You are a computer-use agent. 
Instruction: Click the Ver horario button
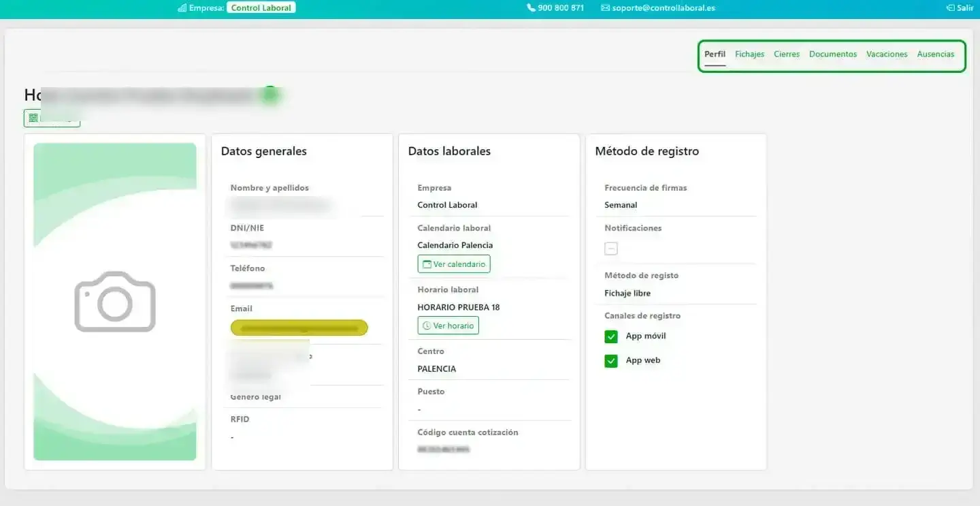[448, 326]
